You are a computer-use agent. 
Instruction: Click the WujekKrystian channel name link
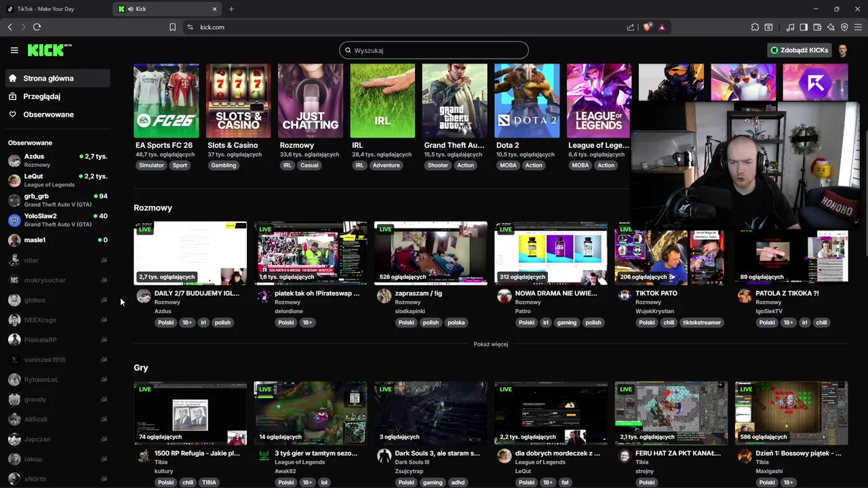pyautogui.click(x=655, y=311)
